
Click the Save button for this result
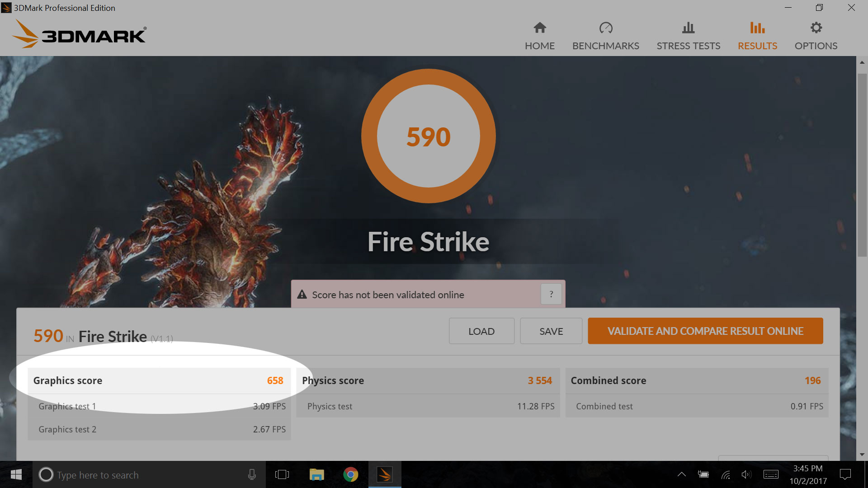[x=550, y=331]
